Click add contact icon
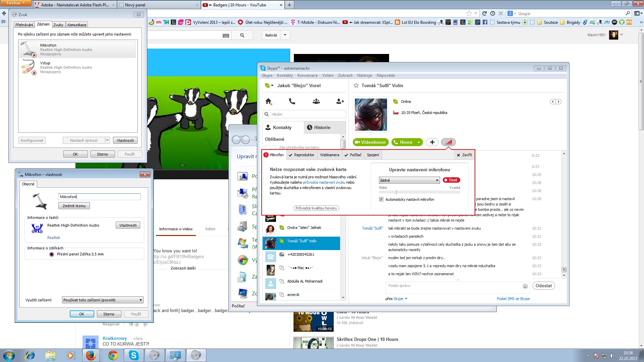 340,101
